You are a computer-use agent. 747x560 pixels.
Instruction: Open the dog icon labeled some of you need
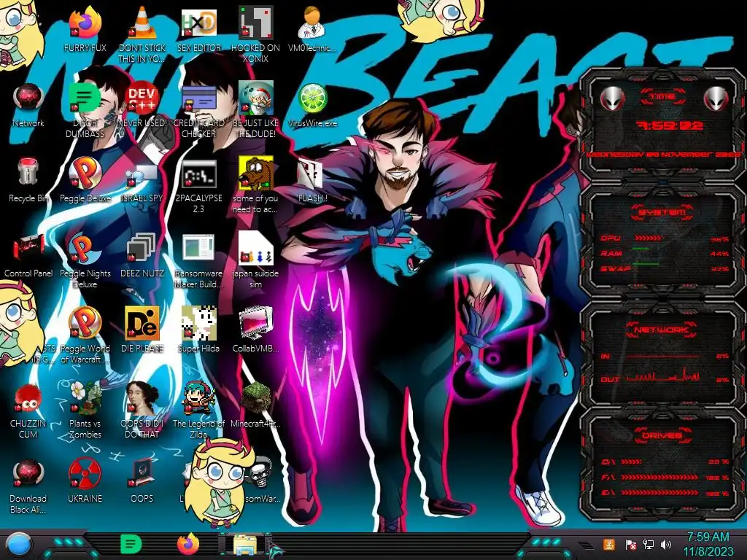(x=256, y=173)
